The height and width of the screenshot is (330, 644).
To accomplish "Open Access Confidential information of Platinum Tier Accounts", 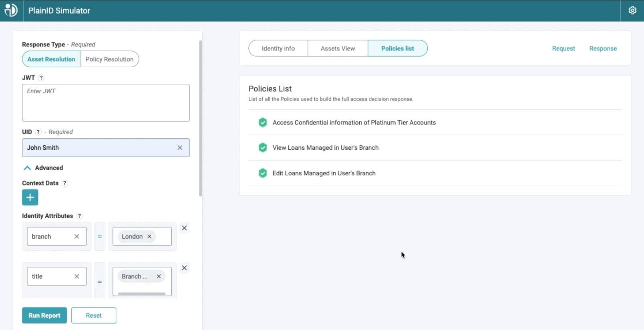I will coord(354,123).
